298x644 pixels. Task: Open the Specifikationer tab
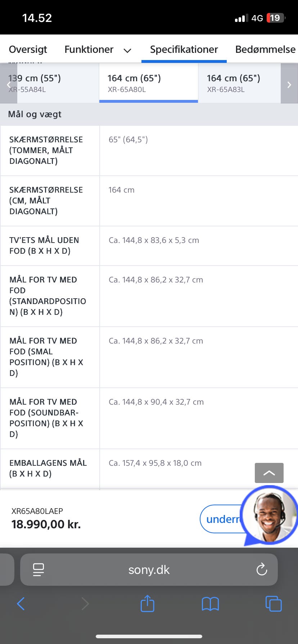click(184, 50)
